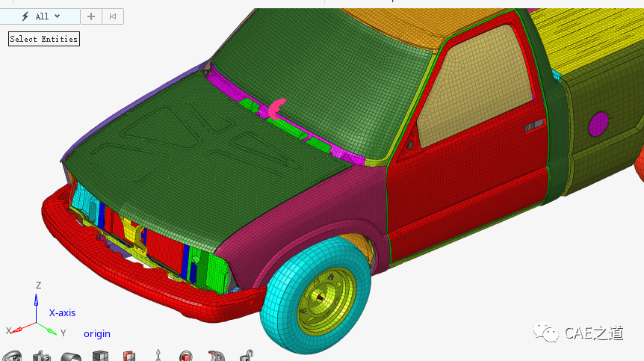
Task: Click the red cube in circle icon
Action: coord(186,356)
